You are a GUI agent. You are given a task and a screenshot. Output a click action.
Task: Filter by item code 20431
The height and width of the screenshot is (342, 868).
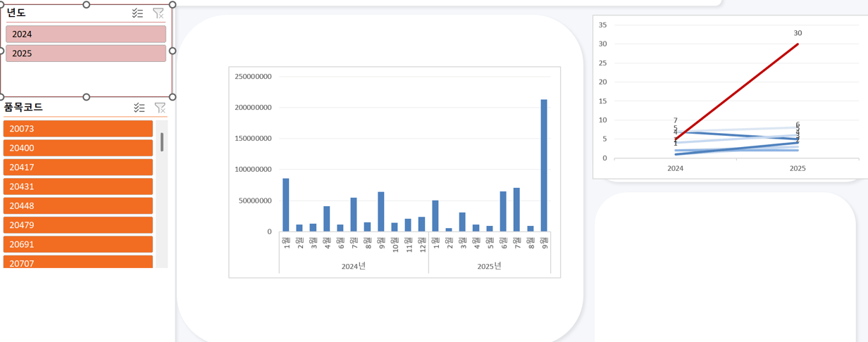tap(78, 186)
